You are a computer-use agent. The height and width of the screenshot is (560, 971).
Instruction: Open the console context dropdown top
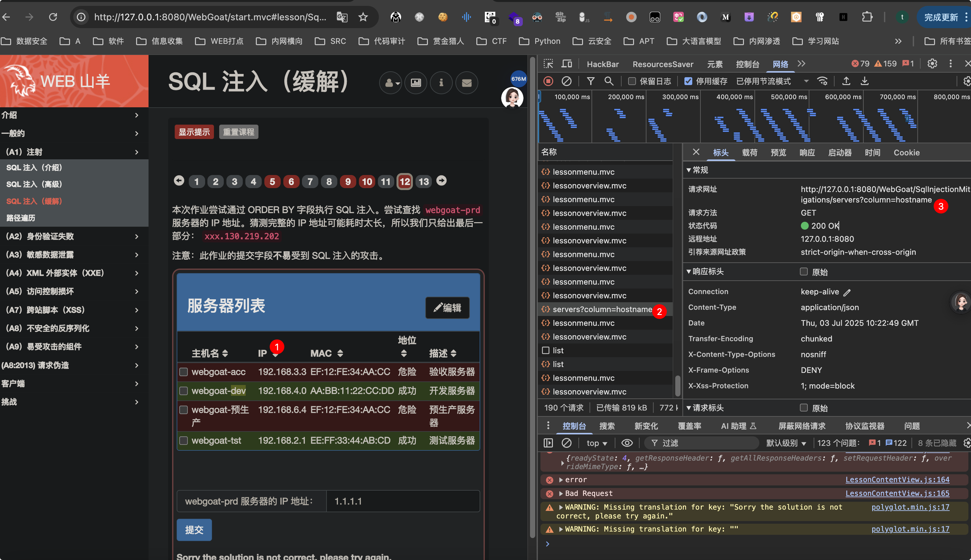(x=597, y=443)
